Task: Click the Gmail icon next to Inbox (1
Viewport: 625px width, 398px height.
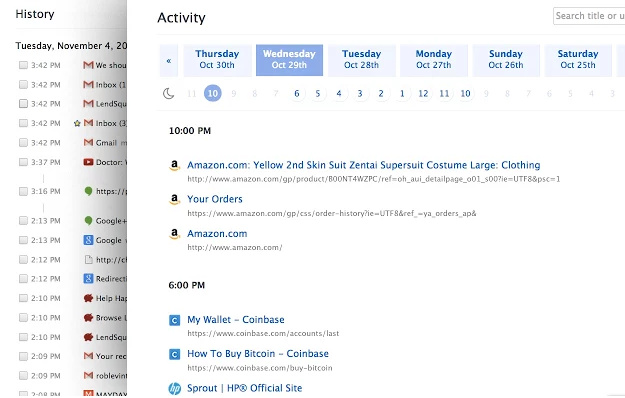Action: pyautogui.click(x=88, y=84)
